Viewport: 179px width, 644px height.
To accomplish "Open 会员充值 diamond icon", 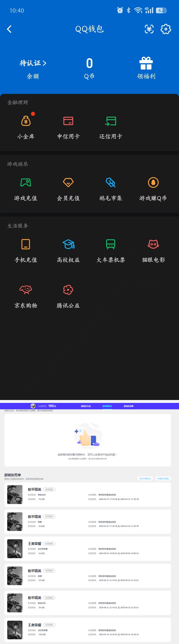I will tap(68, 182).
